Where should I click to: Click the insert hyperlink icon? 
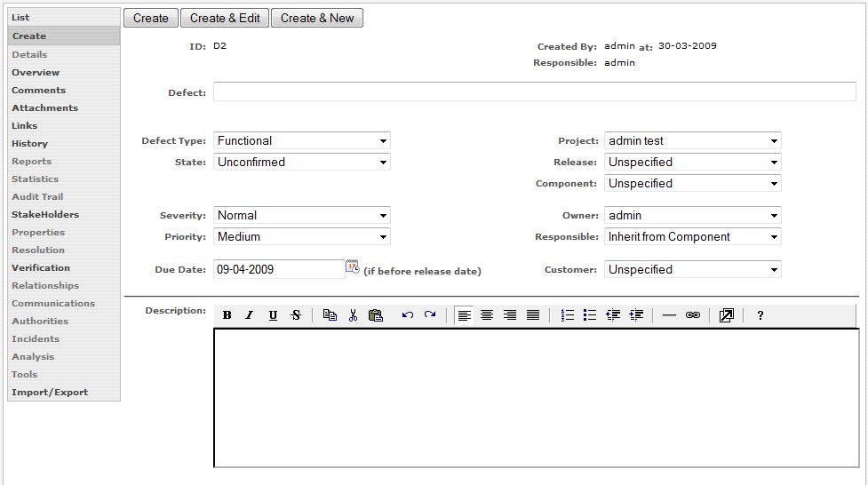[693, 315]
